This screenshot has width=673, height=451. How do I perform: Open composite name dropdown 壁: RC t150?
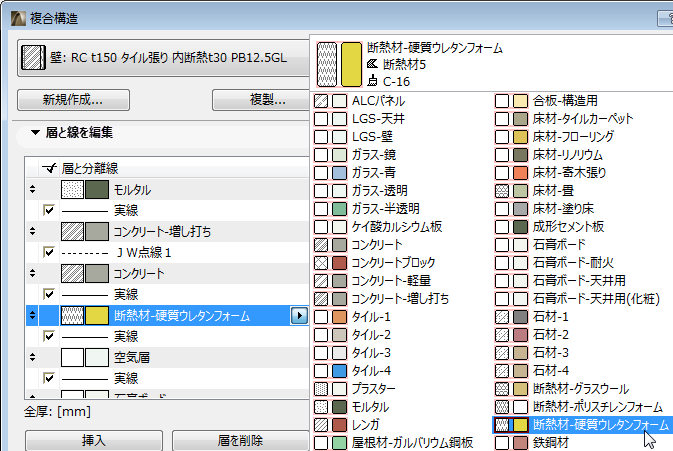pos(163,58)
